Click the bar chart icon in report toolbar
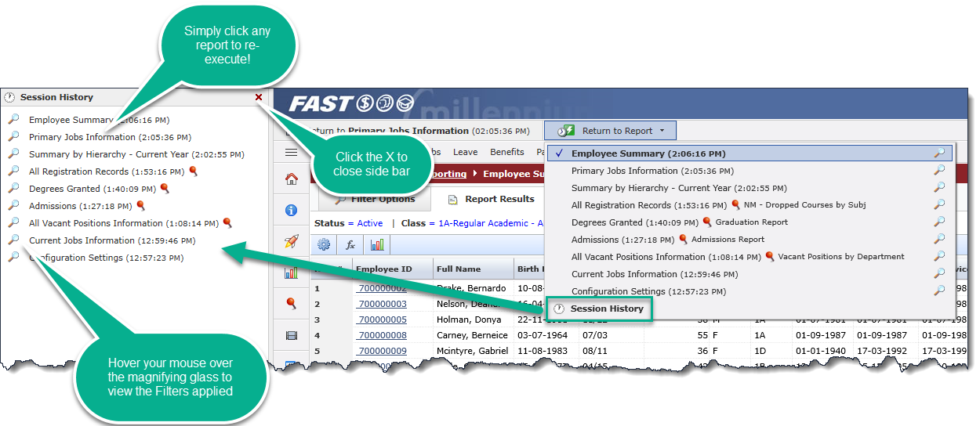 [x=378, y=244]
